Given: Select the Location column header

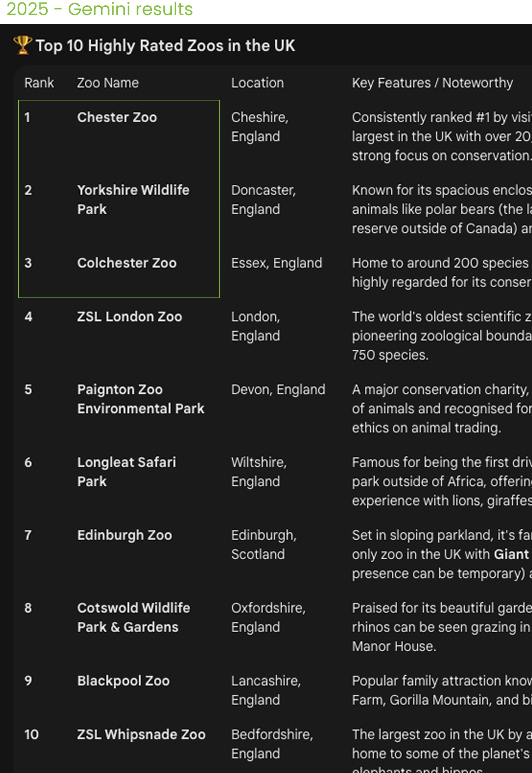Looking at the screenshot, I should [257, 83].
